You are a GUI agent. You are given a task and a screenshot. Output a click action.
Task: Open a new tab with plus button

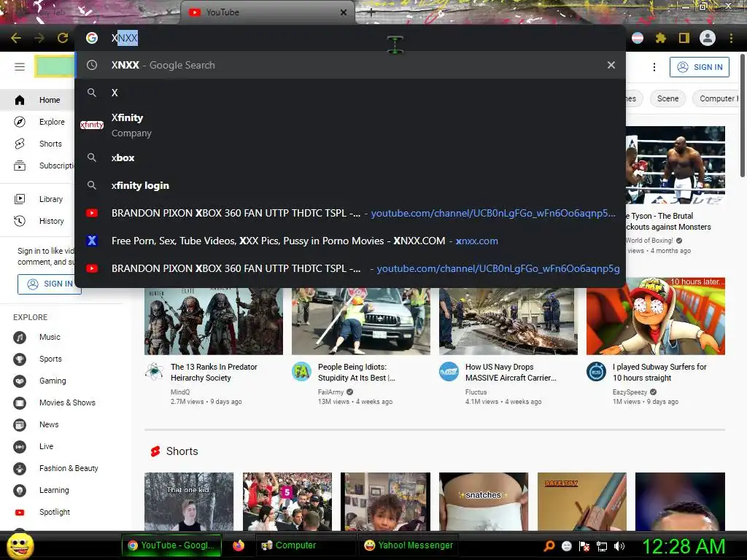tap(371, 13)
